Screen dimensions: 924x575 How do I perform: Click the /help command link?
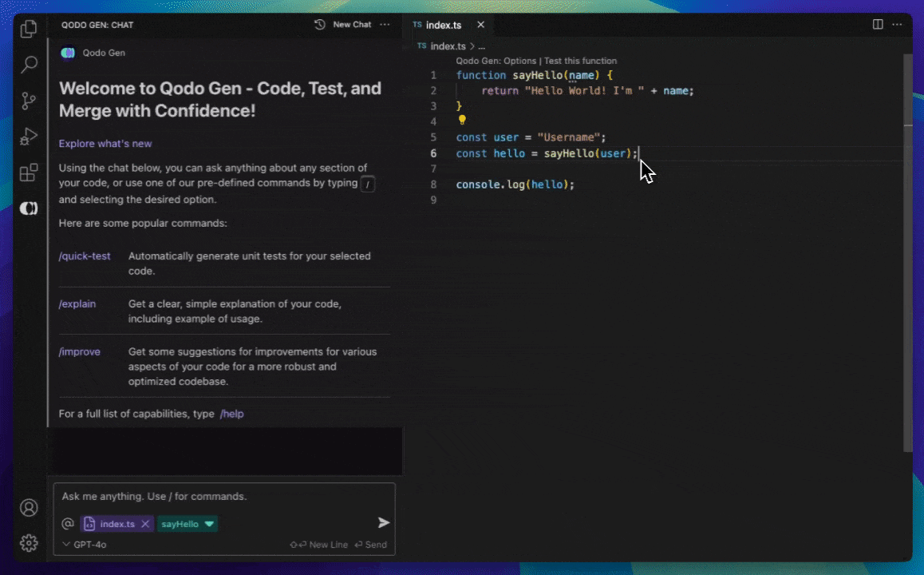tap(231, 414)
